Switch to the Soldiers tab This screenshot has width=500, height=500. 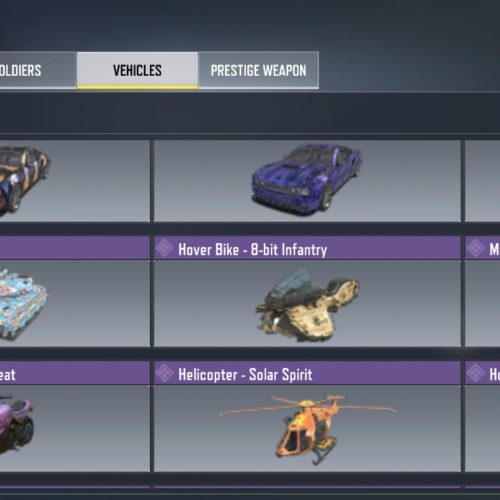click(x=38, y=70)
